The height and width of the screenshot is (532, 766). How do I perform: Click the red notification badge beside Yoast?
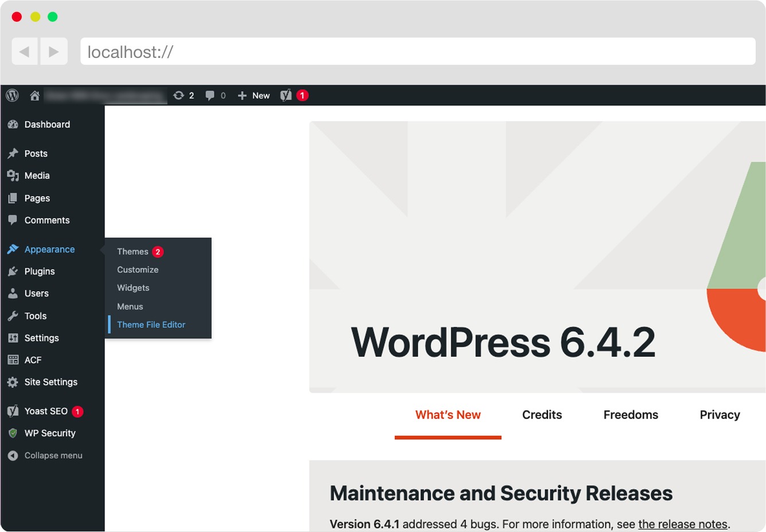coord(302,96)
